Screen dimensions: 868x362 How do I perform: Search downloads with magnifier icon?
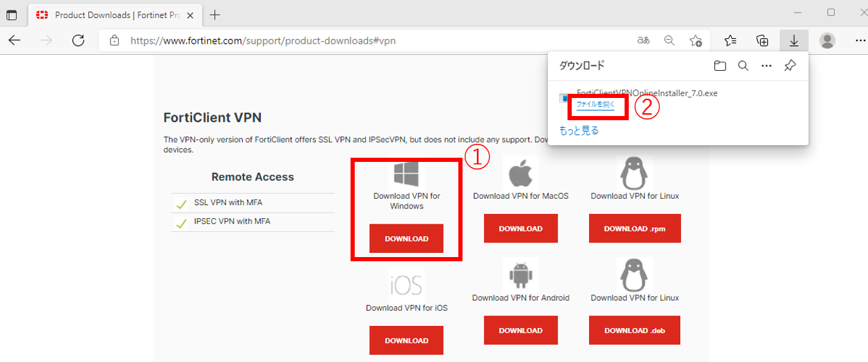[x=743, y=66]
